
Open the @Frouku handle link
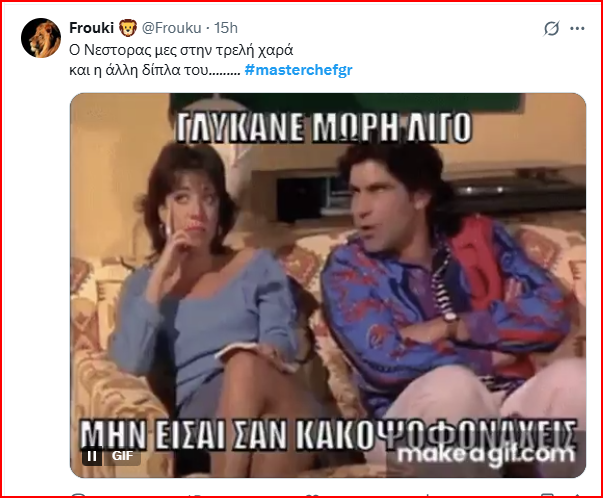point(172,28)
